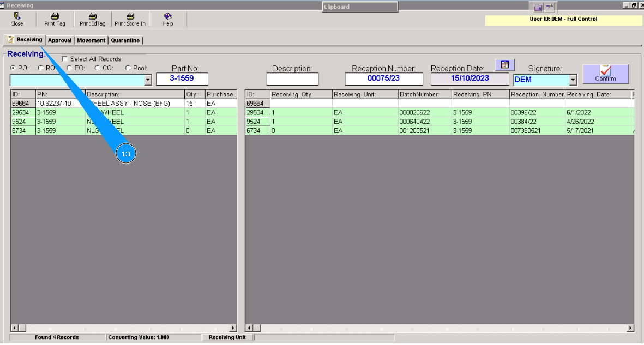Image resolution: width=644 pixels, height=345 pixels.
Task: Select the RO radio button
Action: point(40,68)
